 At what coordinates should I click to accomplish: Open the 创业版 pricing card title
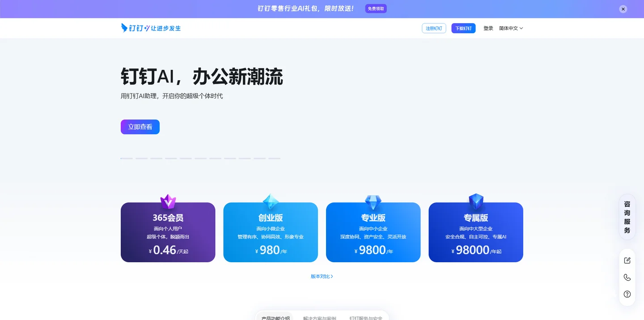[x=271, y=218]
